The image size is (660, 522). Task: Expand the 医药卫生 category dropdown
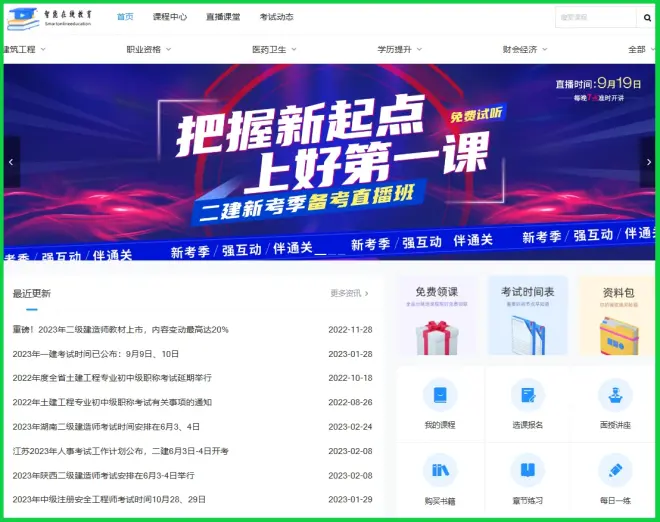274,49
